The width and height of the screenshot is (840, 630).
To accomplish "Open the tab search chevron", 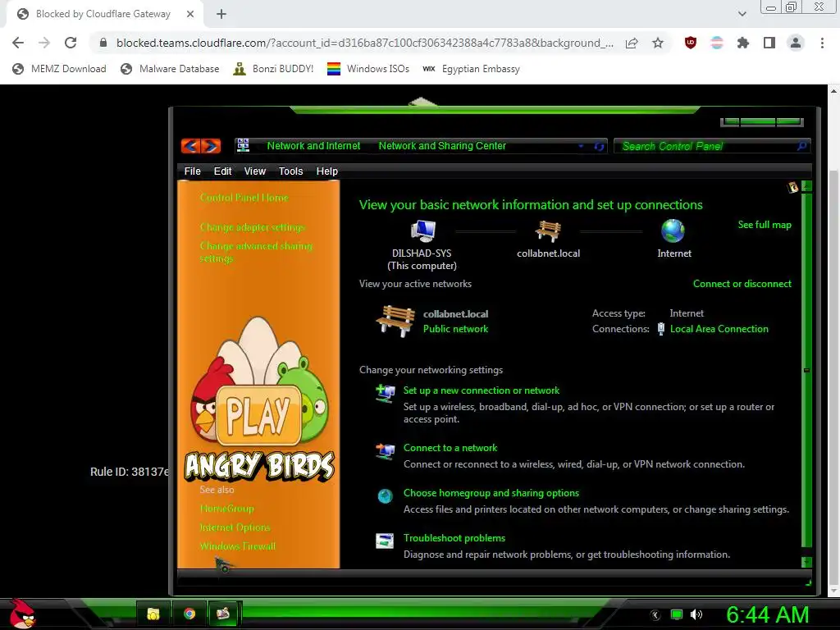I will coord(742,14).
